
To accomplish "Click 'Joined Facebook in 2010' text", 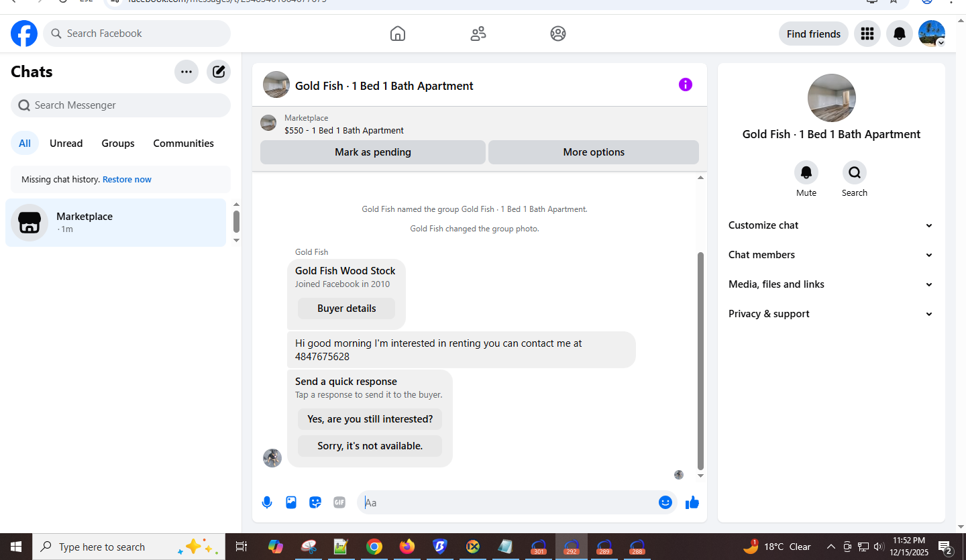I will (343, 284).
